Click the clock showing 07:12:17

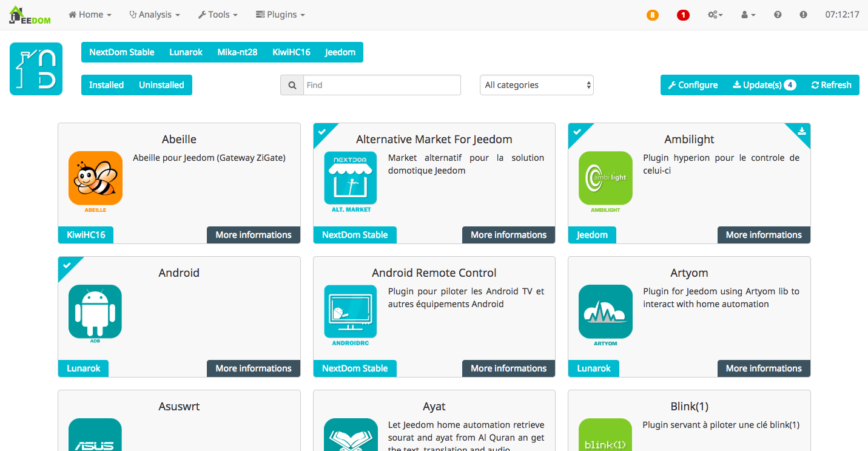pyautogui.click(x=842, y=15)
